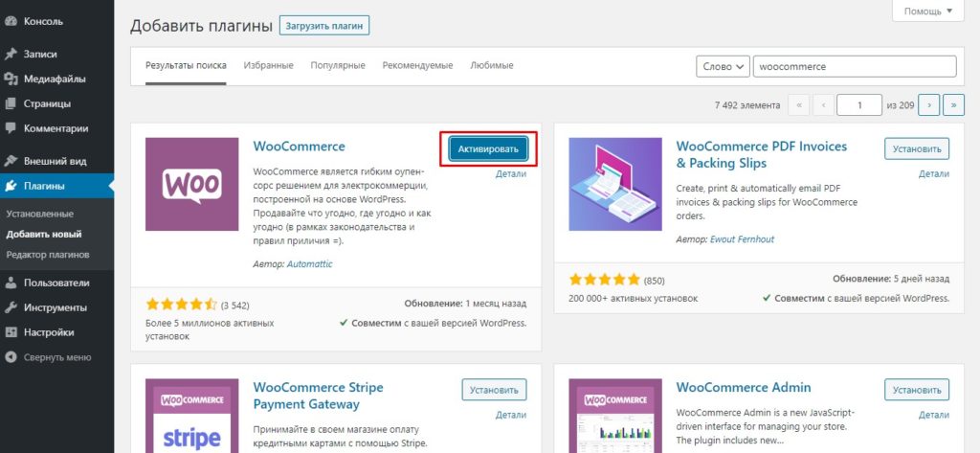Click the Внешний вид brush icon
Screen dimensions: 980x453
coord(11,161)
